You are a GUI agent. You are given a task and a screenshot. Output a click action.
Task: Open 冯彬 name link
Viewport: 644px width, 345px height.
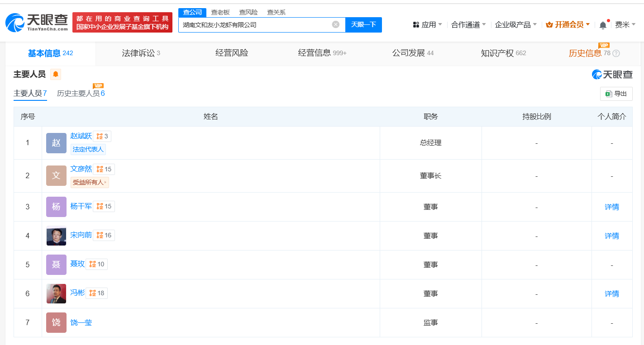coord(77,293)
